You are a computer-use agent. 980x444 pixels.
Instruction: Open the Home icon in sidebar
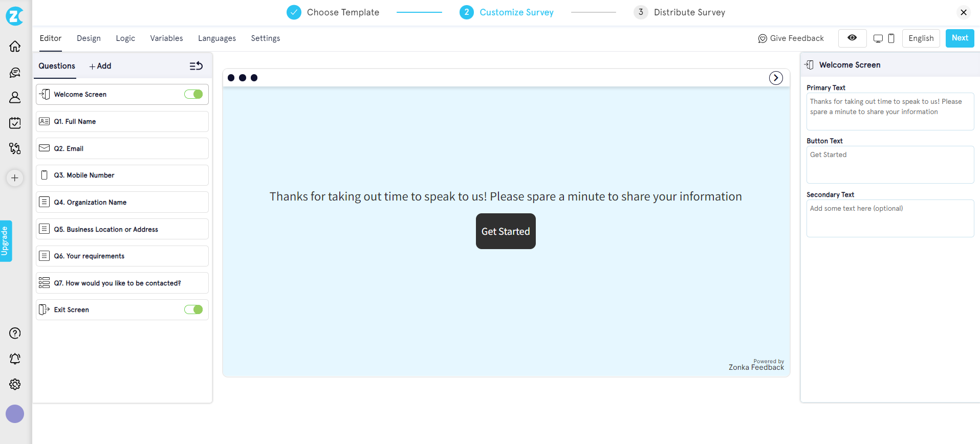[15, 47]
